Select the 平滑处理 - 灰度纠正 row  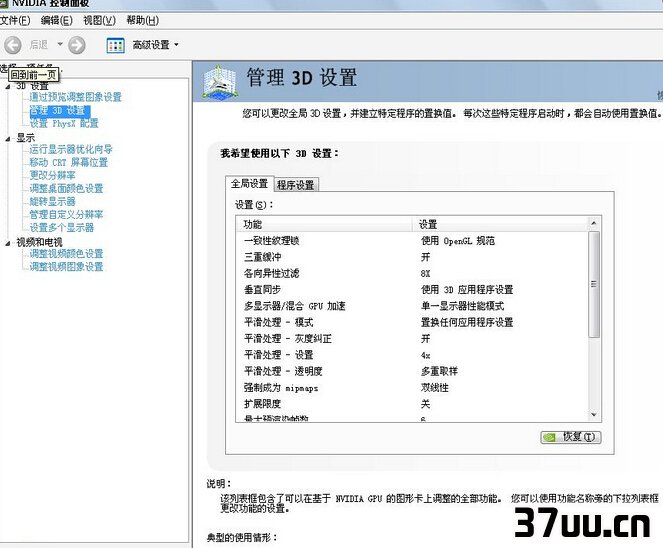412,339
